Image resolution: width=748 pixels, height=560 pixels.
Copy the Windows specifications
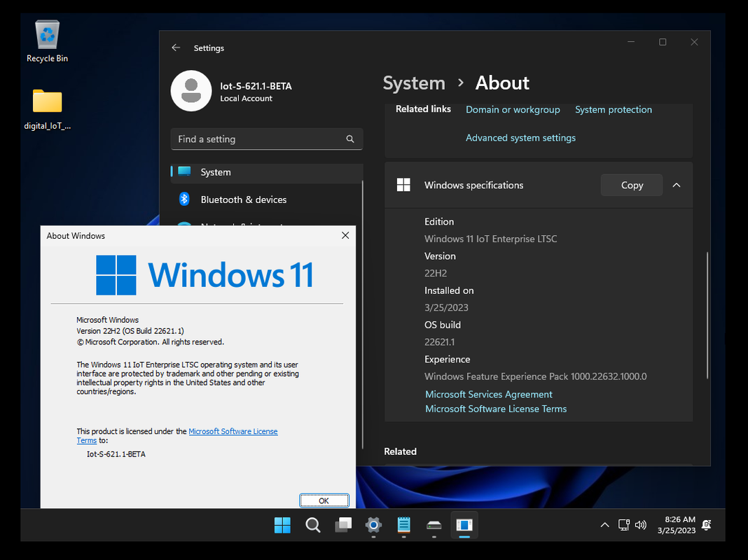(x=632, y=185)
